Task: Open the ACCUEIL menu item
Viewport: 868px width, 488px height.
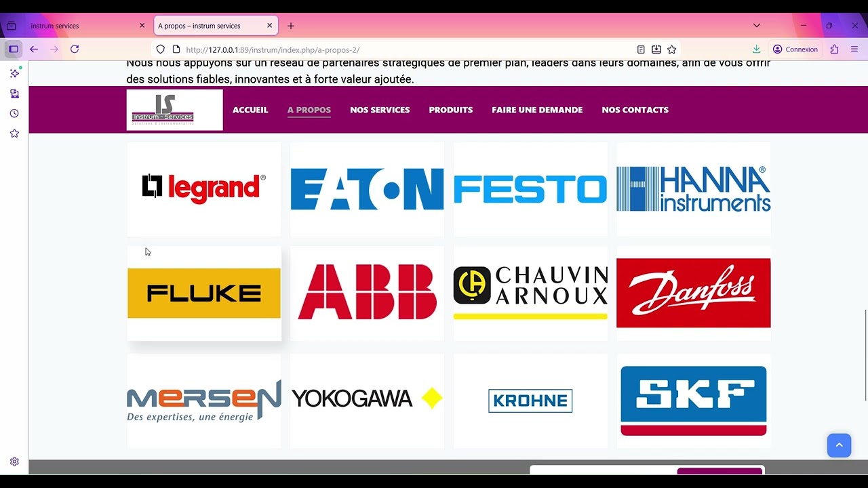Action: click(250, 110)
